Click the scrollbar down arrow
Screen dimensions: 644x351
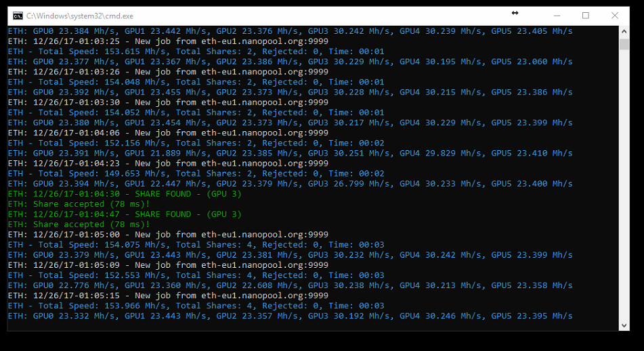[x=624, y=325]
